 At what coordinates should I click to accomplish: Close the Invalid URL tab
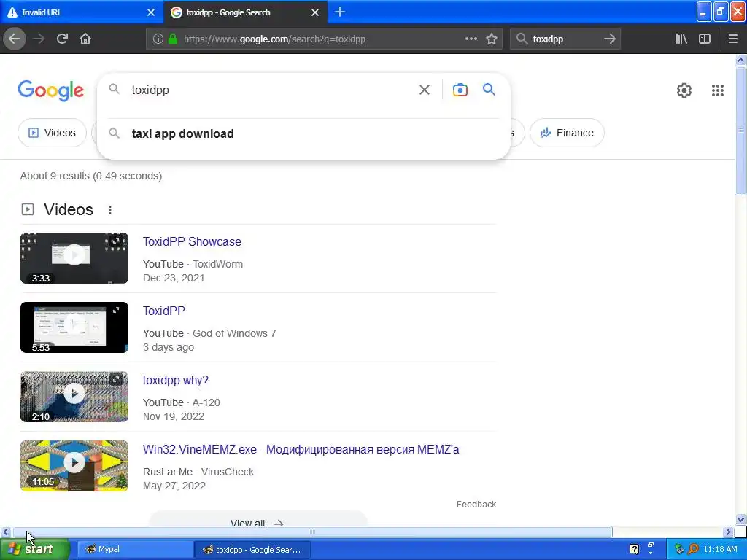click(x=151, y=12)
